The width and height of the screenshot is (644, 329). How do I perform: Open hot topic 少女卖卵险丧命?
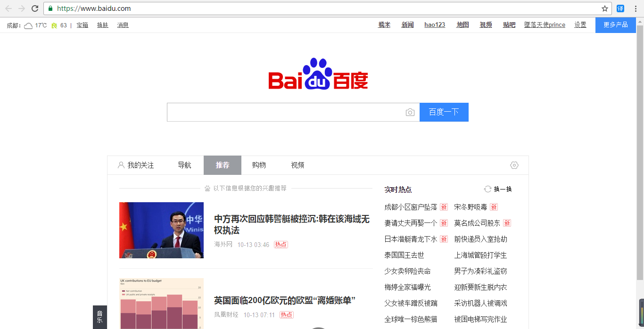407,271
